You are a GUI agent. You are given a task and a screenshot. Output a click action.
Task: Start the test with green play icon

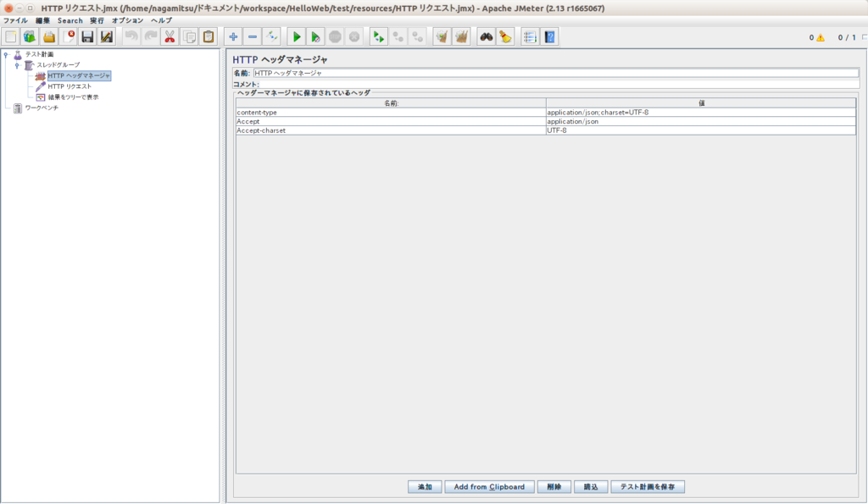(x=297, y=37)
